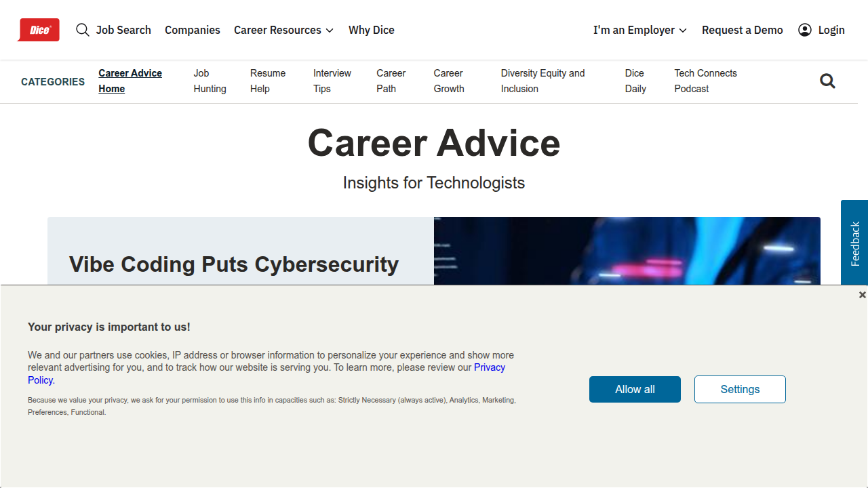This screenshot has width=868, height=488.
Task: Click the Login user avatar icon
Action: click(x=805, y=30)
